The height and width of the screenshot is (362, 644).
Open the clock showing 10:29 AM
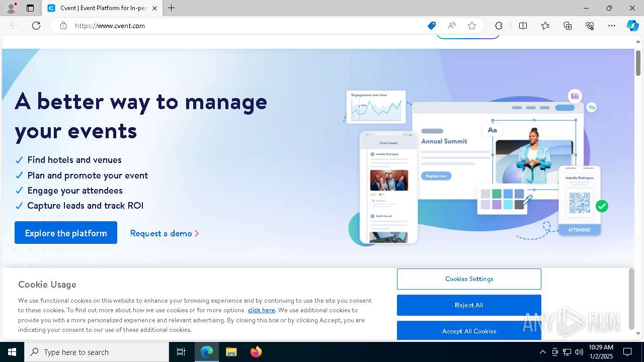pos(601,352)
